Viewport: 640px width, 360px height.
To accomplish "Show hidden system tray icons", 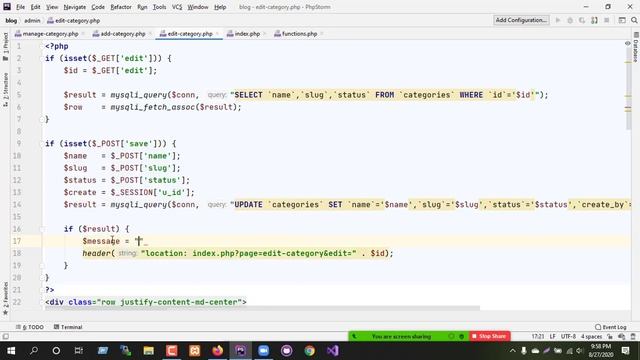I will tap(513, 351).
